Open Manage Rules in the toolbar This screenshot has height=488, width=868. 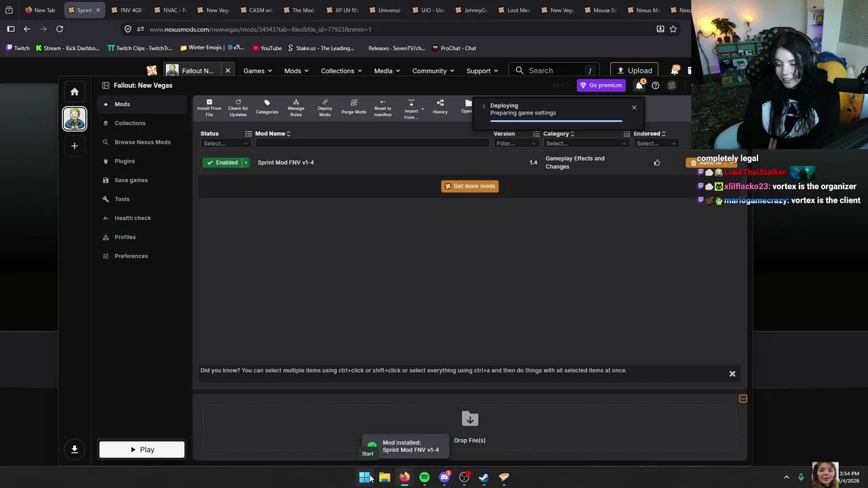click(x=296, y=108)
